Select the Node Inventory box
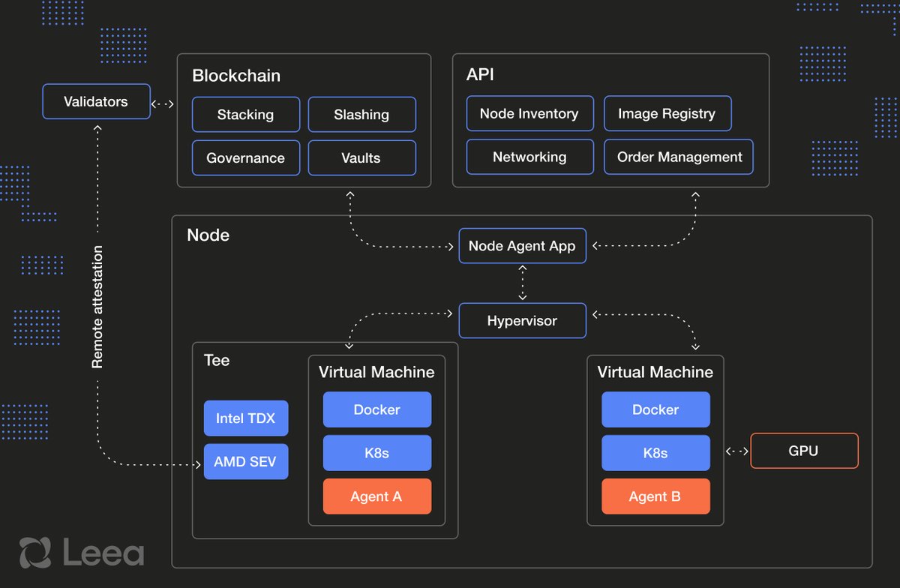This screenshot has width=900, height=588. 529,113
